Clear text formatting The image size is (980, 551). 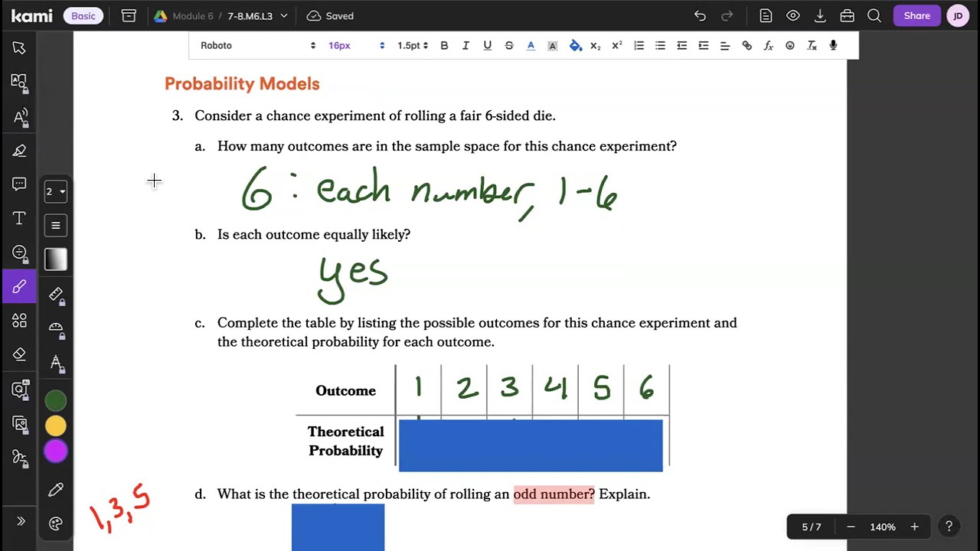coord(812,46)
